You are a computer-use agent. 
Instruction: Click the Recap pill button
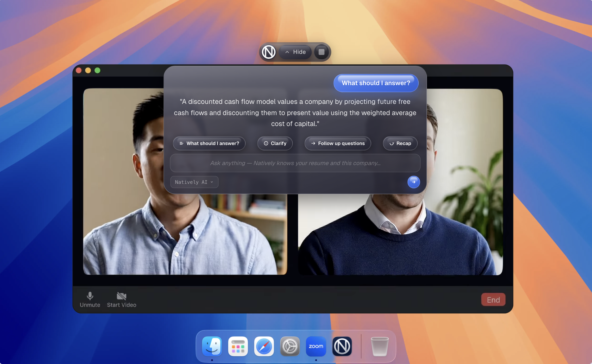(x=400, y=143)
